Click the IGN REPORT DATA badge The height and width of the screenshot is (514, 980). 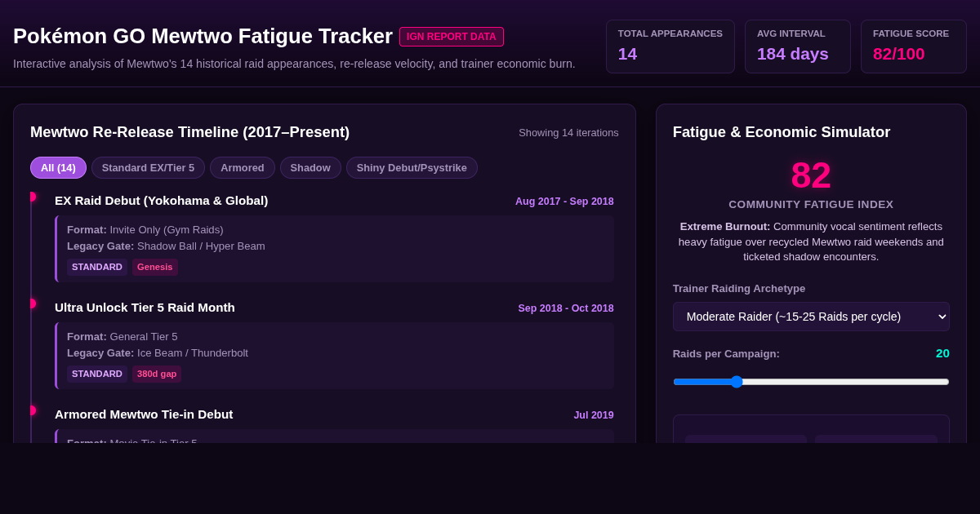pyautogui.click(x=452, y=37)
